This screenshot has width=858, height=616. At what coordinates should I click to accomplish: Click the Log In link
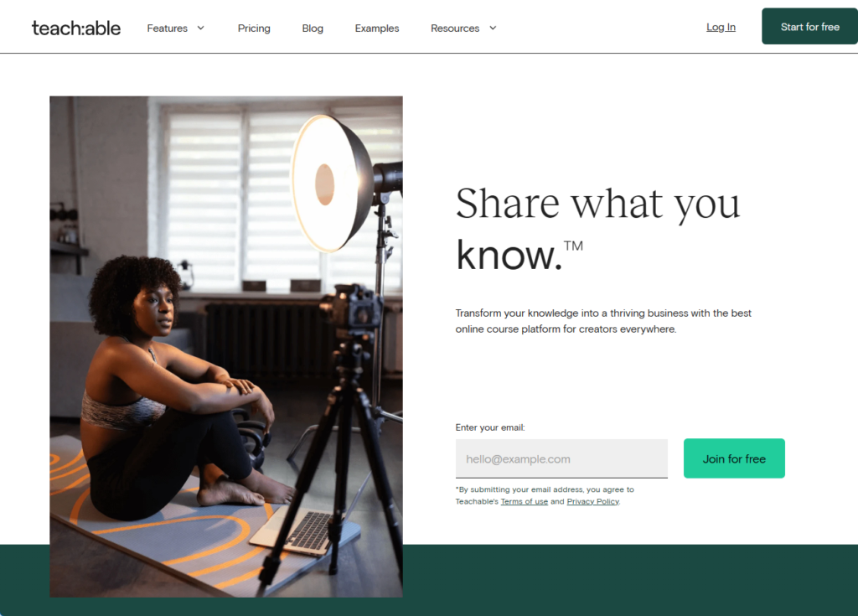tap(721, 27)
